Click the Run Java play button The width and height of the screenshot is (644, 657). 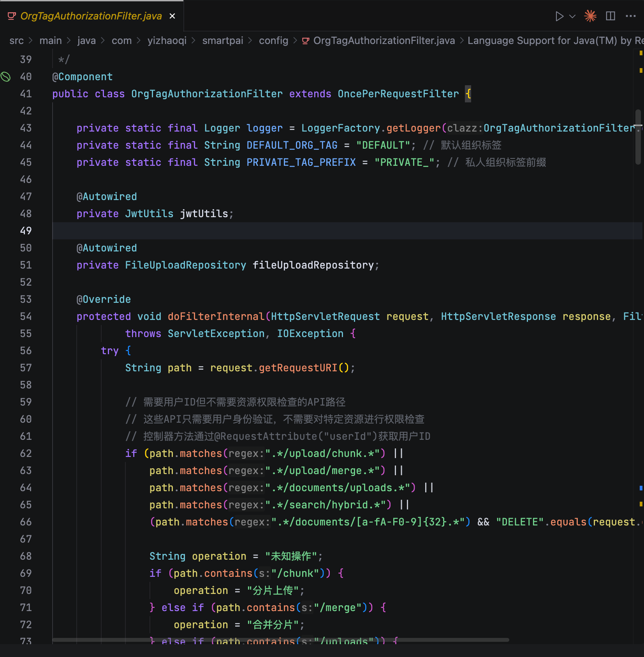click(559, 16)
